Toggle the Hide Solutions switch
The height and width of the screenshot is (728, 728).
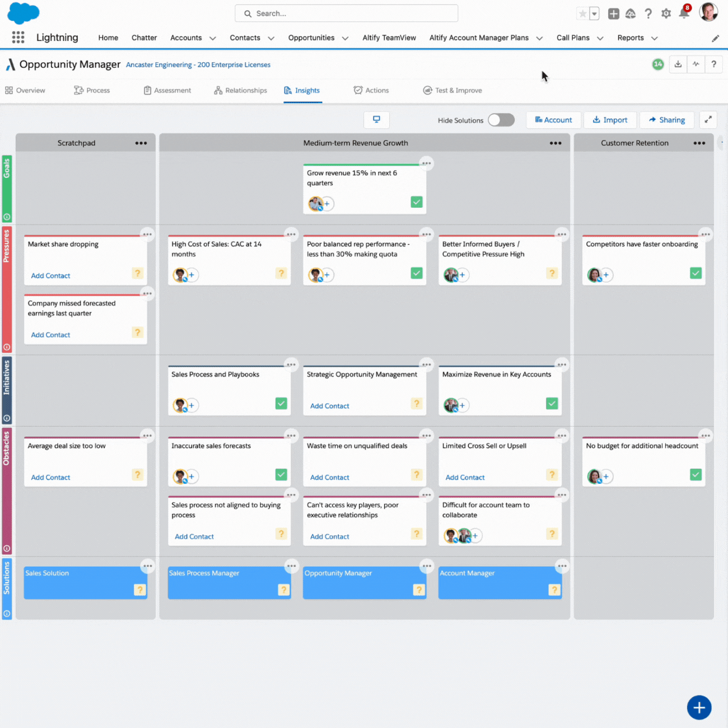click(501, 120)
